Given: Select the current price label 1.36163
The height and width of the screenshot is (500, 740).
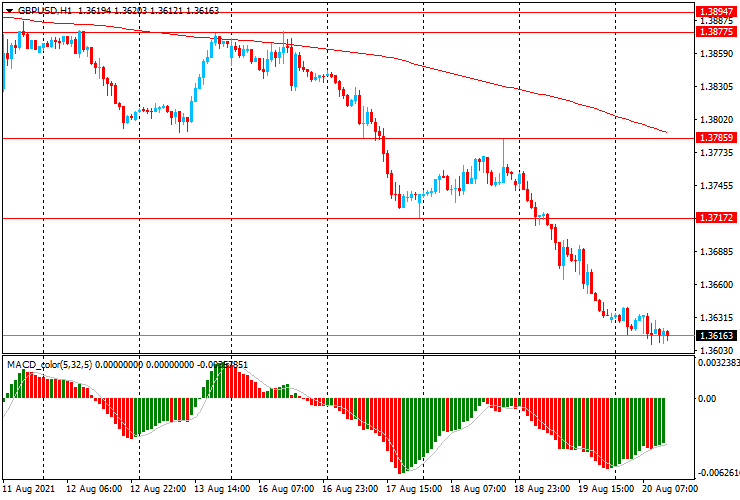Looking at the screenshot, I should point(716,335).
